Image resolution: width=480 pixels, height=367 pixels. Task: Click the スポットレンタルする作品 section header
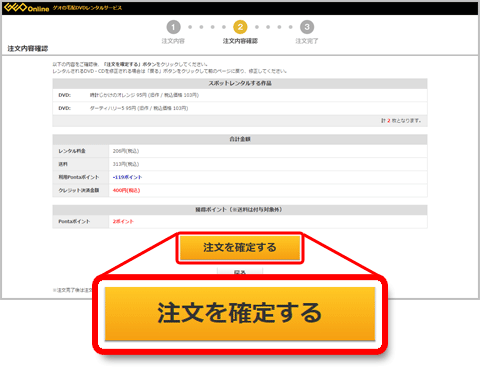[240, 83]
